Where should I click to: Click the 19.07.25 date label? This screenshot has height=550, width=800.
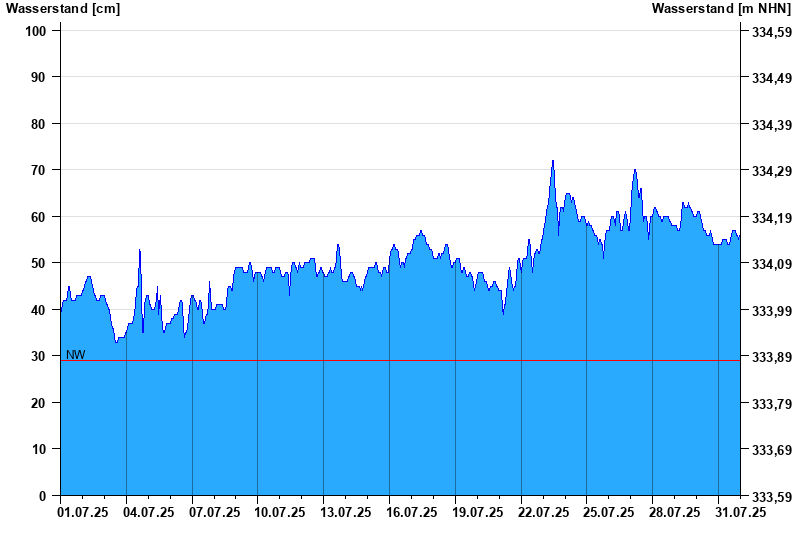coord(478,512)
